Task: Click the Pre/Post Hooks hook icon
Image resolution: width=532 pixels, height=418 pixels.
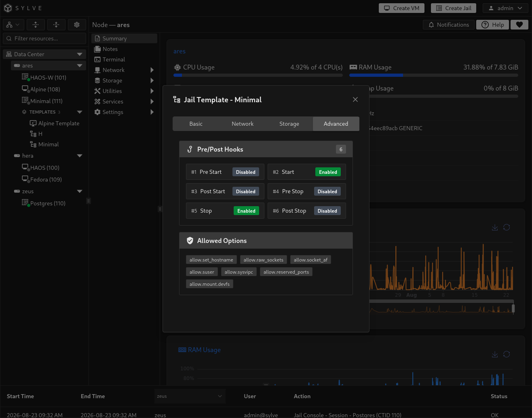Action: pos(190,149)
